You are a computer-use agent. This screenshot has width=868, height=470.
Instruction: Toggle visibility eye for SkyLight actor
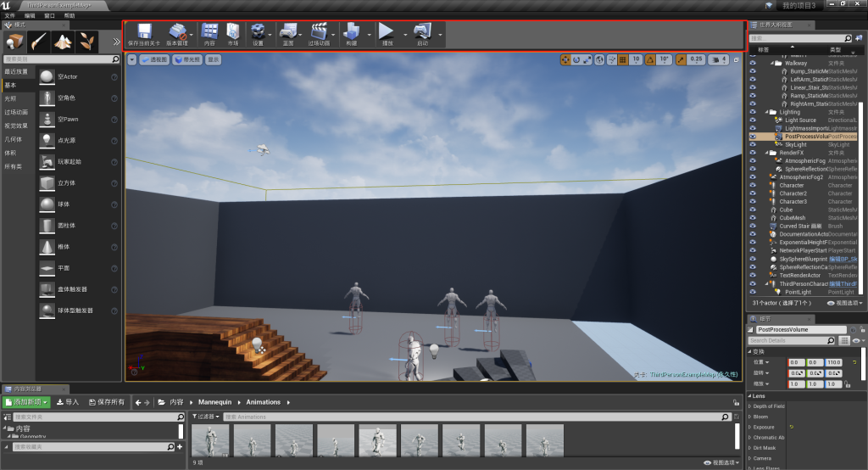[x=753, y=145]
